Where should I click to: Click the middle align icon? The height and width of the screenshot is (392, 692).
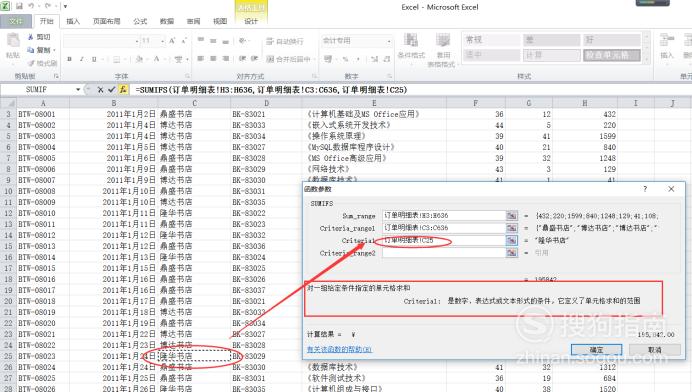(213, 41)
